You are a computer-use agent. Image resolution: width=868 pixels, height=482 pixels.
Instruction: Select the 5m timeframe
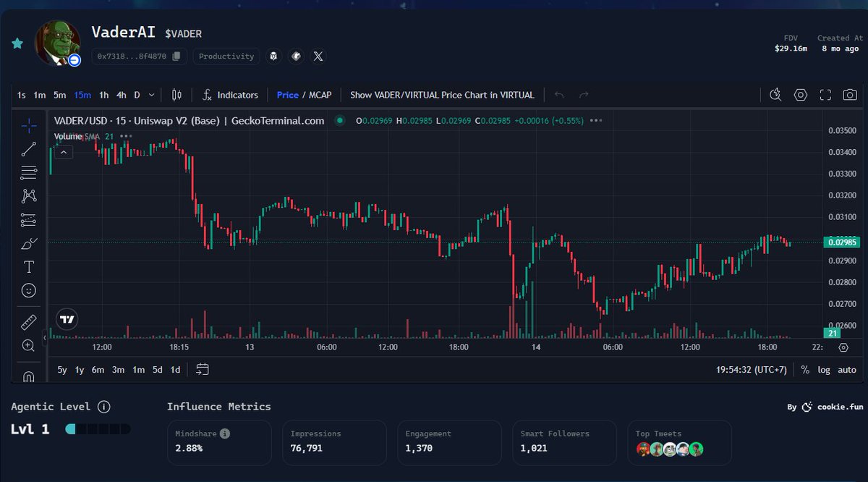(x=59, y=95)
